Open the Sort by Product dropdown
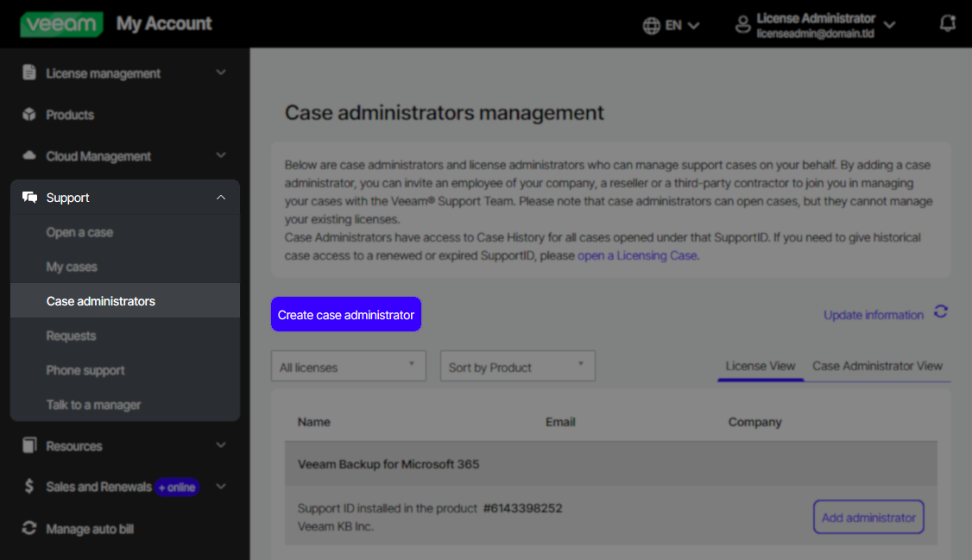This screenshot has width=972, height=560. coord(517,366)
